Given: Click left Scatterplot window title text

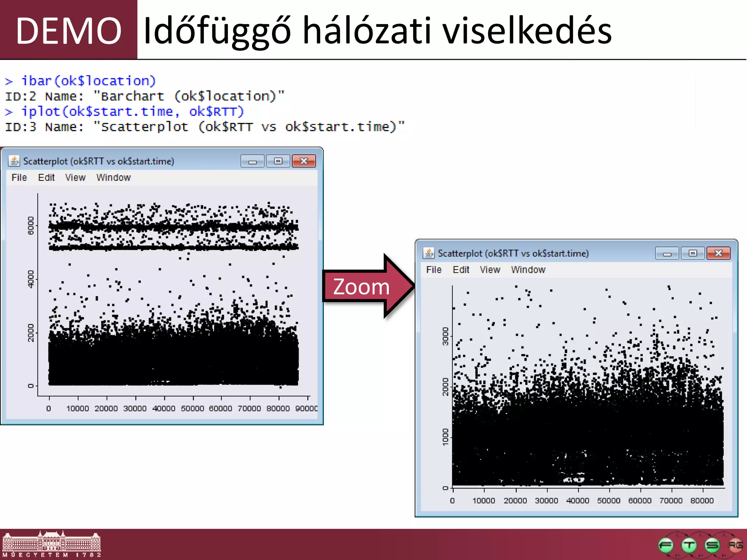Looking at the screenshot, I should coord(98,161).
